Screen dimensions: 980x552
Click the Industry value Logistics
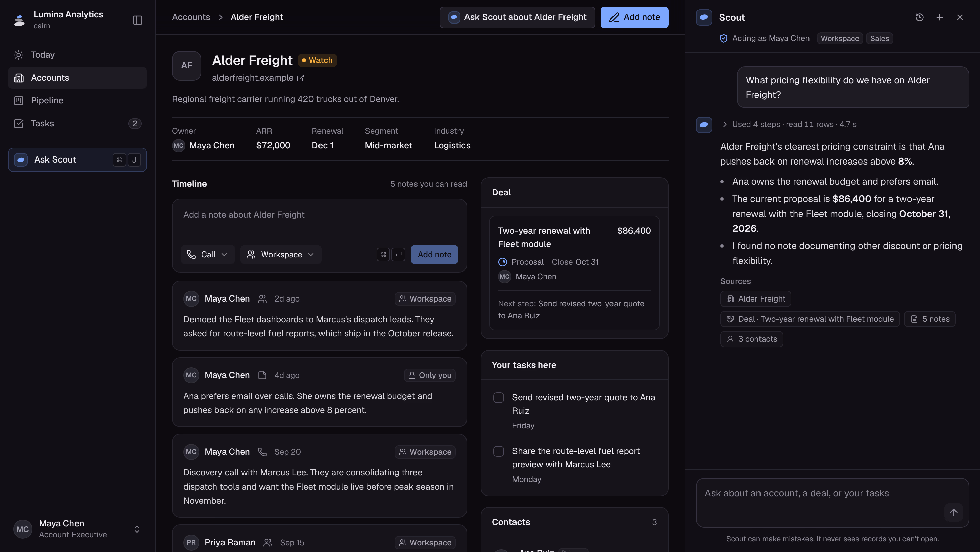coord(452,146)
